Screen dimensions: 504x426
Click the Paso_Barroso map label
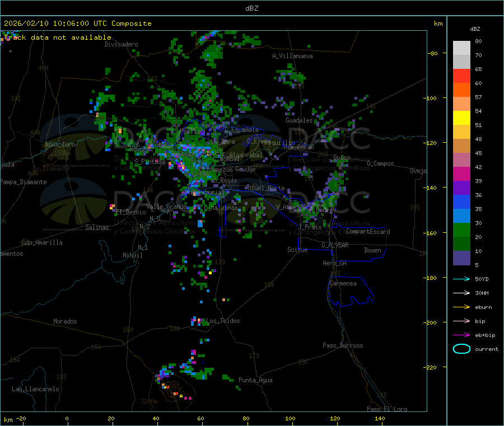[343, 345]
